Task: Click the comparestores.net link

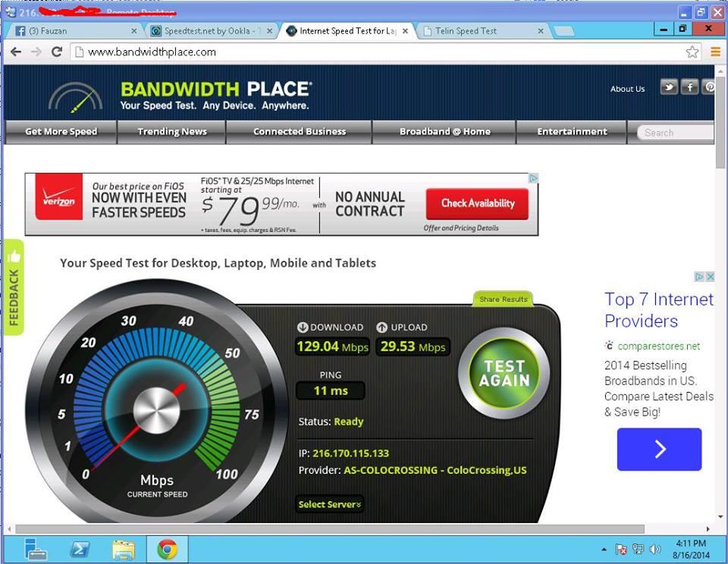Action: coord(658,346)
